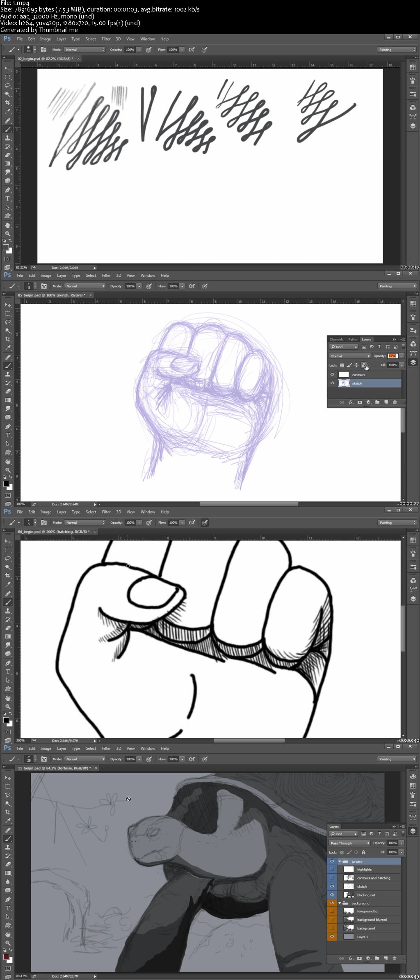Select the Eyedropper tool in the 02_begin.psd window
420x980 pixels.
7,111
